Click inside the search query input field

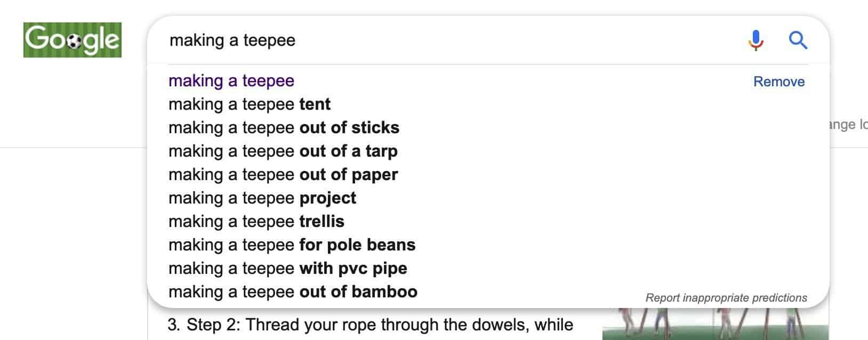click(373, 40)
